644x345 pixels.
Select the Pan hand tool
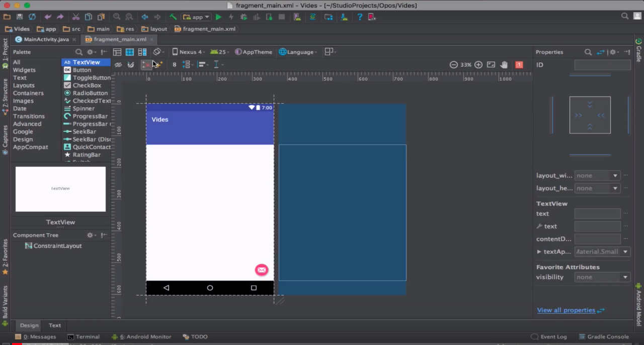[x=504, y=65]
